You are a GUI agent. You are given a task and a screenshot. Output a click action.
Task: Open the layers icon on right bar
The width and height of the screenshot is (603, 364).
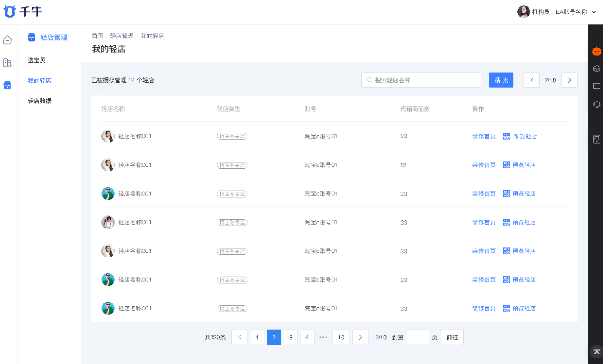pyautogui.click(x=597, y=69)
